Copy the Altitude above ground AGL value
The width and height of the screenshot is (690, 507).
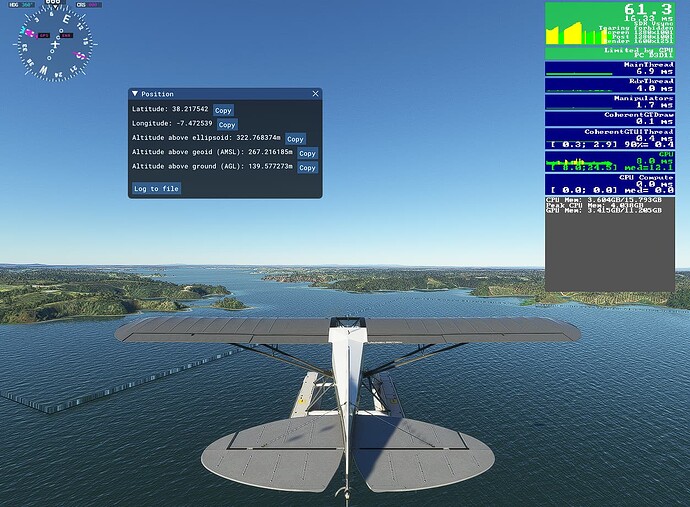coord(307,168)
